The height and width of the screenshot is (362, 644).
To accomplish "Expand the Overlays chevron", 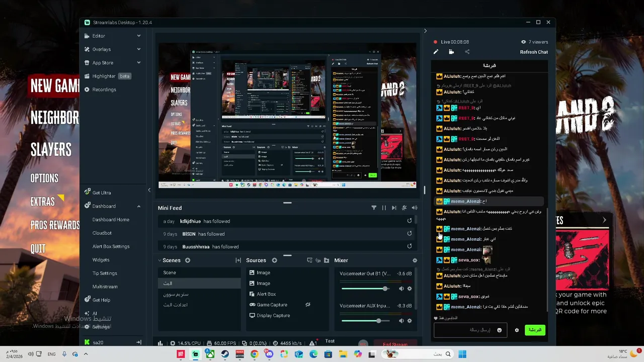I will pos(139,49).
